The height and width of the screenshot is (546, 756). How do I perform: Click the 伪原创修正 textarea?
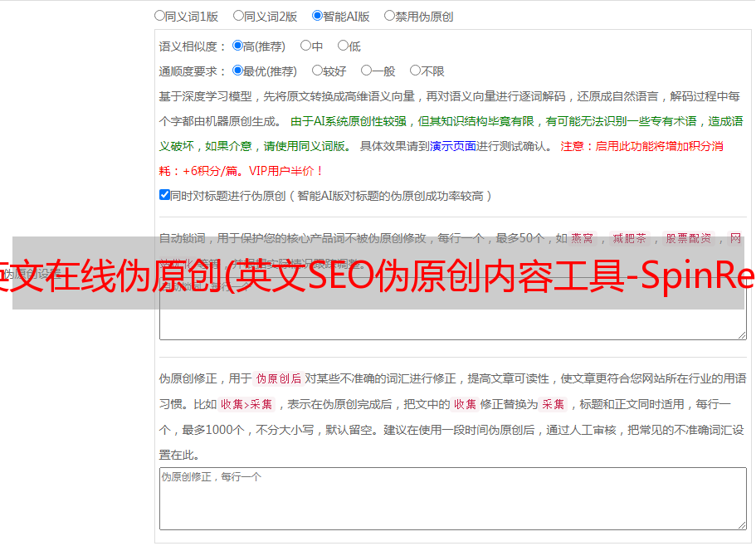click(x=453, y=499)
